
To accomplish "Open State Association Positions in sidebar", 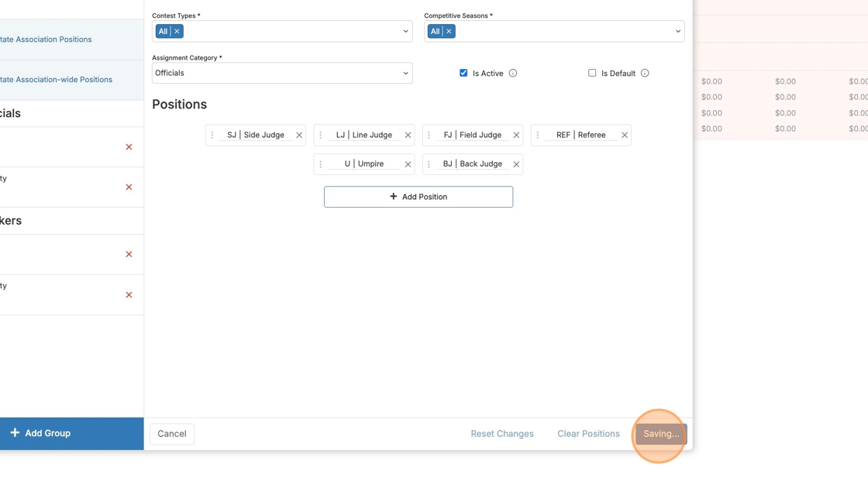I will tap(46, 40).
